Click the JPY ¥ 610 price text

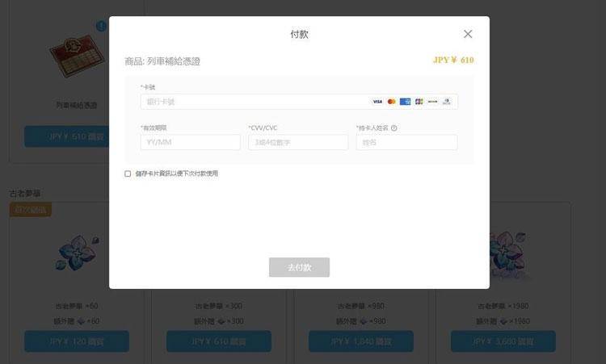point(453,60)
